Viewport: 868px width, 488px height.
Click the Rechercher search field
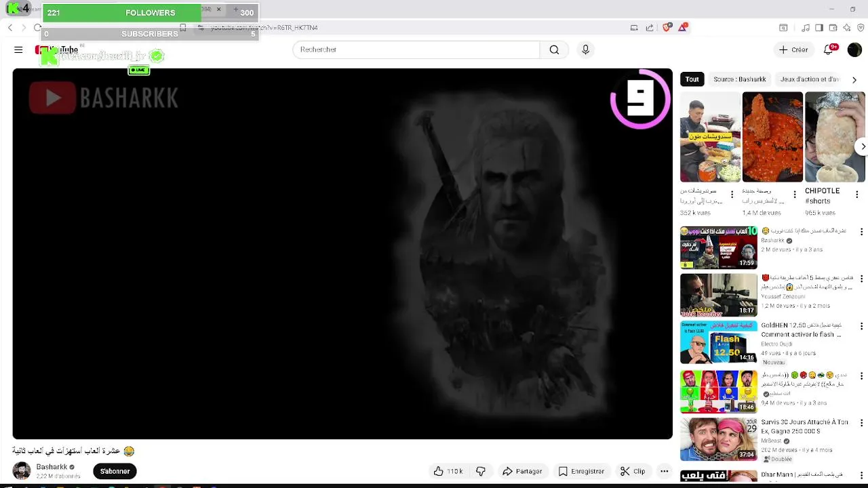pyautogui.click(x=416, y=49)
